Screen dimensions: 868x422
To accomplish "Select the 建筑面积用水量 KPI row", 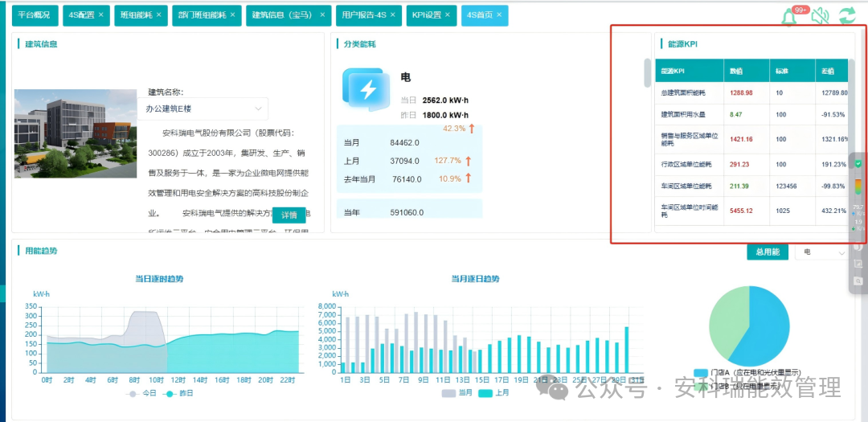I will click(751, 115).
